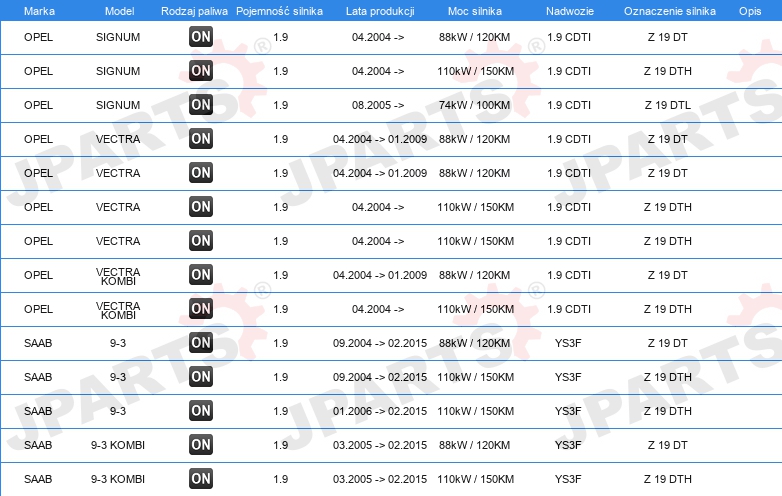Click the Oznaczenie silnika column header
This screenshot has height=496, width=782.
point(670,11)
